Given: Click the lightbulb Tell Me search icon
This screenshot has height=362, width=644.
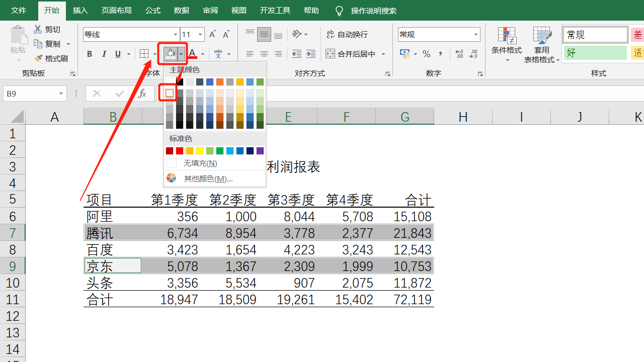Looking at the screenshot, I should point(339,11).
